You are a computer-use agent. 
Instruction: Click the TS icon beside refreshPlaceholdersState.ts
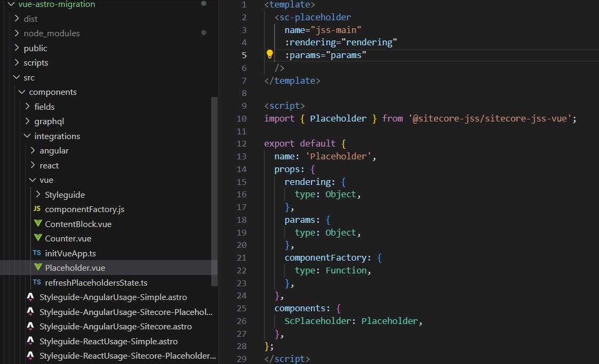[37, 282]
